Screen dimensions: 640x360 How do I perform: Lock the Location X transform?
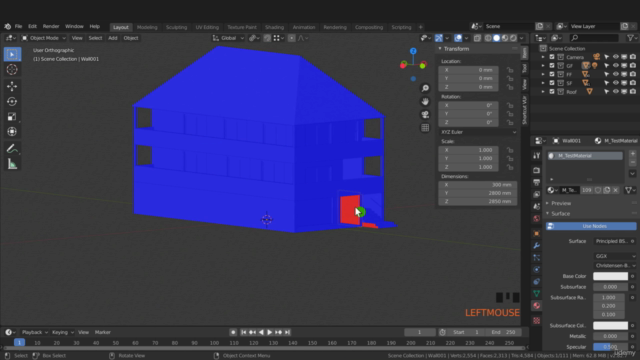[510, 70]
